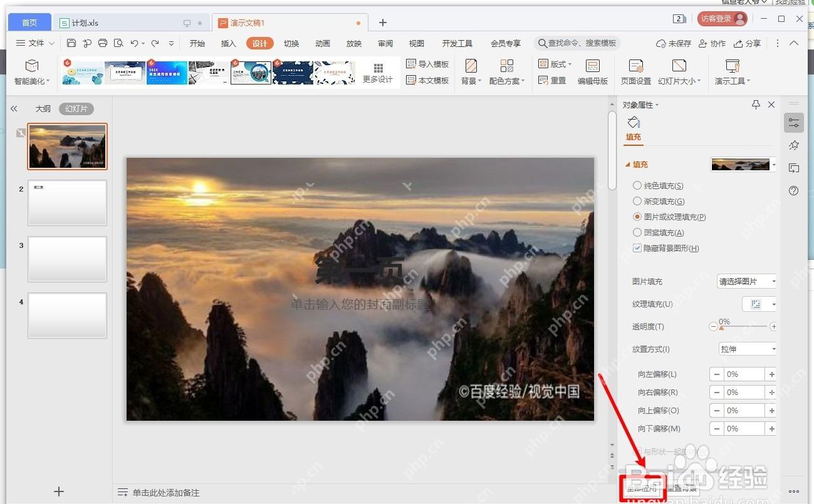
Task: Open a new document tab with plus
Action: 383,23
